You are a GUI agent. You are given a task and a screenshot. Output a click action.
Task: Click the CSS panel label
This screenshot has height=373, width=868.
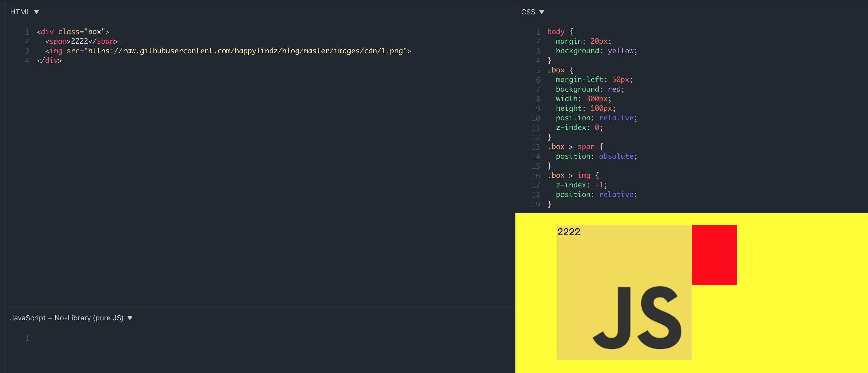click(528, 12)
